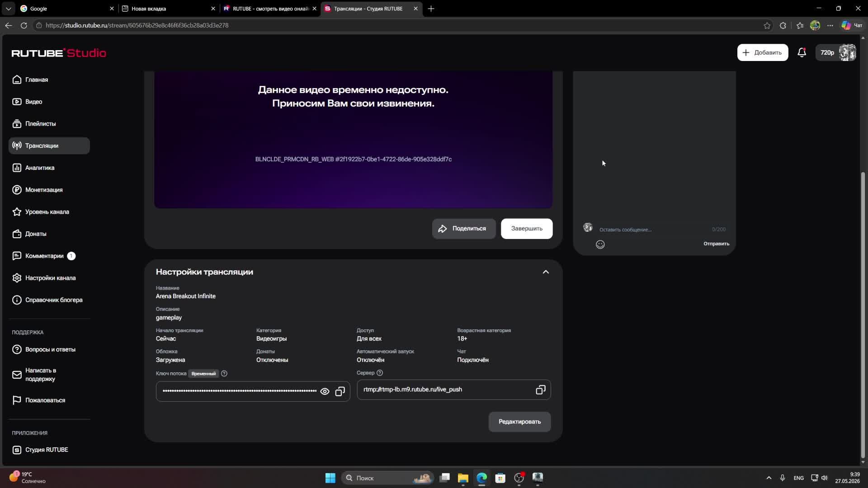Image resolution: width=868 pixels, height=488 pixels.
Task: Copy the RTMP server address
Action: [x=540, y=390]
